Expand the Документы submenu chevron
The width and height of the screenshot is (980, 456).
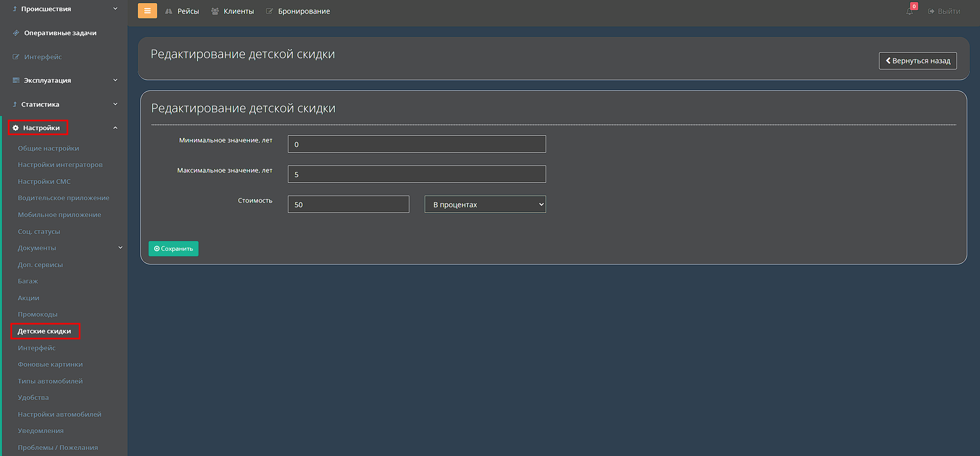click(x=120, y=248)
